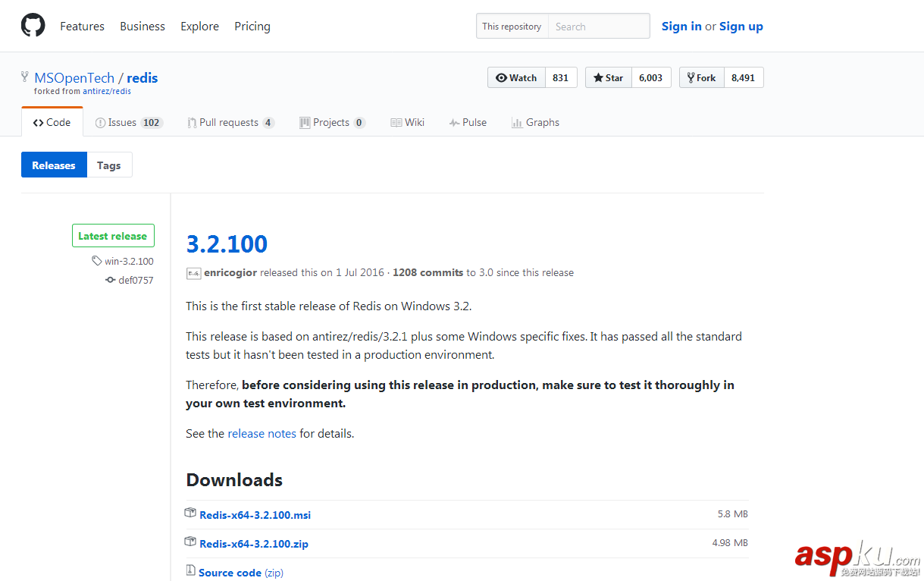Viewport: 924px width, 581px height.
Task: Download Redis-x64-3.2.100.msi installer
Action: (255, 515)
